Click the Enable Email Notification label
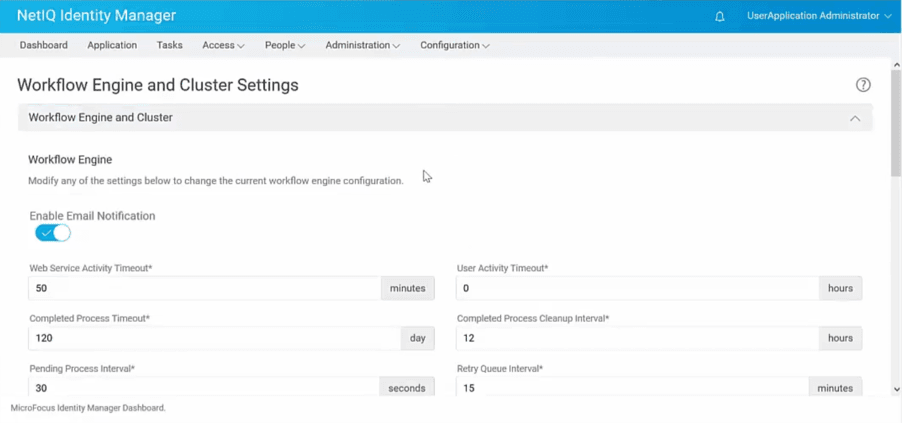The image size is (902, 423). (x=92, y=216)
